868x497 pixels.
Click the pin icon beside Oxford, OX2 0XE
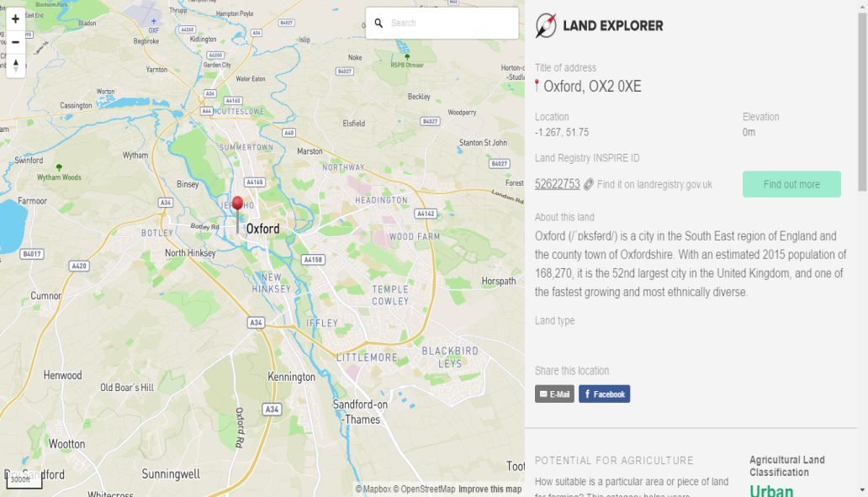(537, 85)
